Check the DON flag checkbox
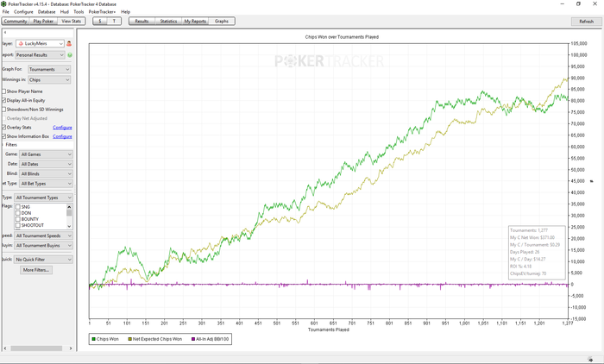Viewport: 604px width, 364px height. (x=18, y=213)
